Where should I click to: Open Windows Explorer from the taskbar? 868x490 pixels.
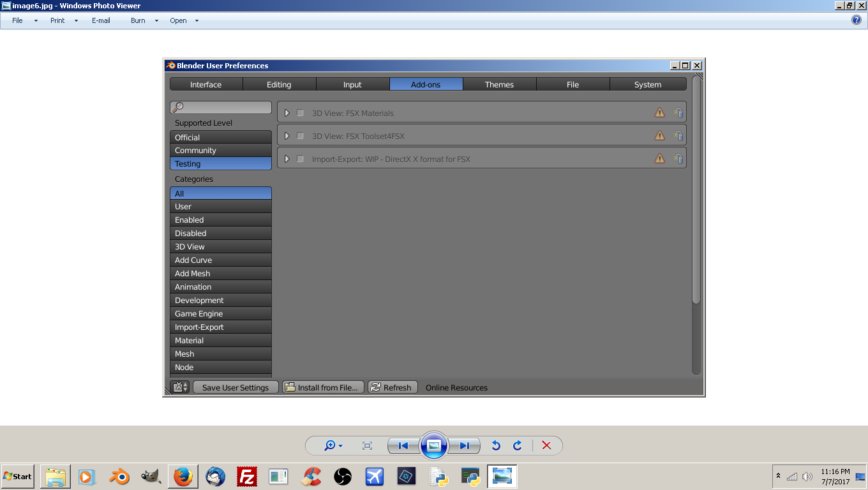coord(55,477)
